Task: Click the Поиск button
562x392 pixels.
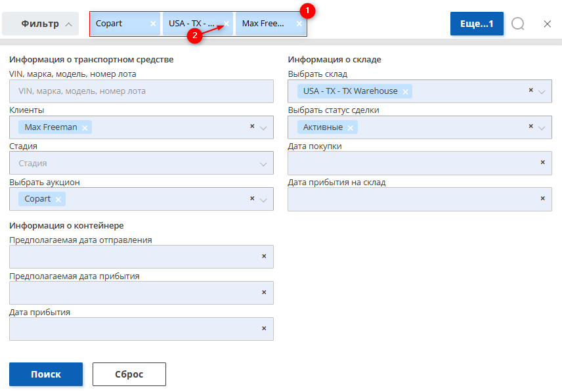Action: coord(46,374)
